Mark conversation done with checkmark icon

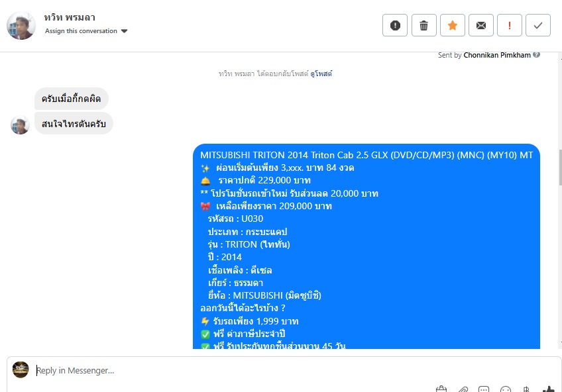tap(538, 25)
